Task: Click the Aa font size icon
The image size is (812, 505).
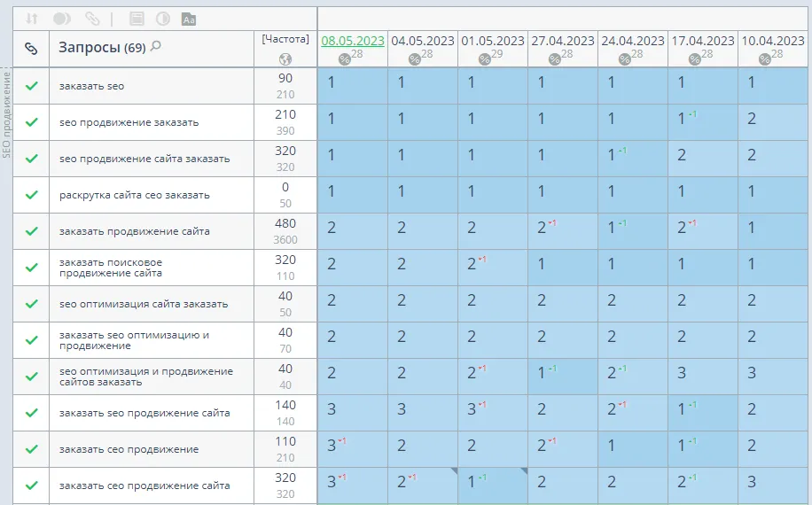Action: coord(188,18)
